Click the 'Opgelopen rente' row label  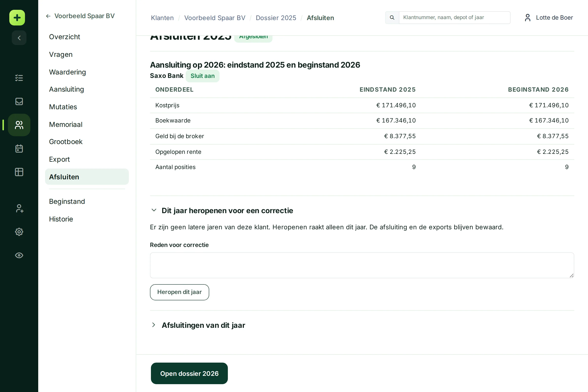click(x=178, y=152)
